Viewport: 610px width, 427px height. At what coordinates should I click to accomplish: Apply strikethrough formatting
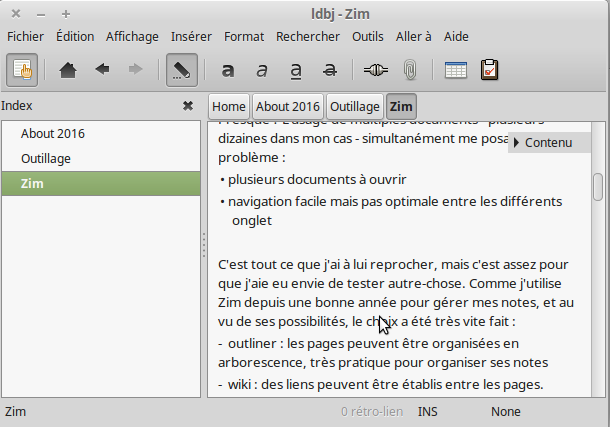pyautogui.click(x=330, y=70)
